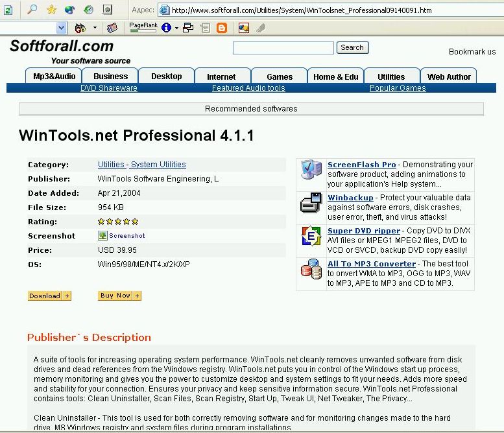This screenshot has width=504, height=433.
Task: Click the publisher name WinTools Software Engineering
Action: point(158,179)
